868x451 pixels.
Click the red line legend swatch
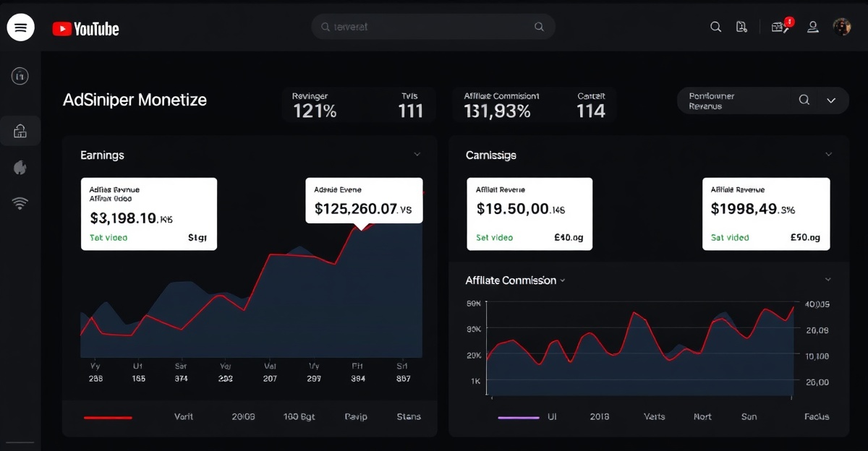pos(109,417)
